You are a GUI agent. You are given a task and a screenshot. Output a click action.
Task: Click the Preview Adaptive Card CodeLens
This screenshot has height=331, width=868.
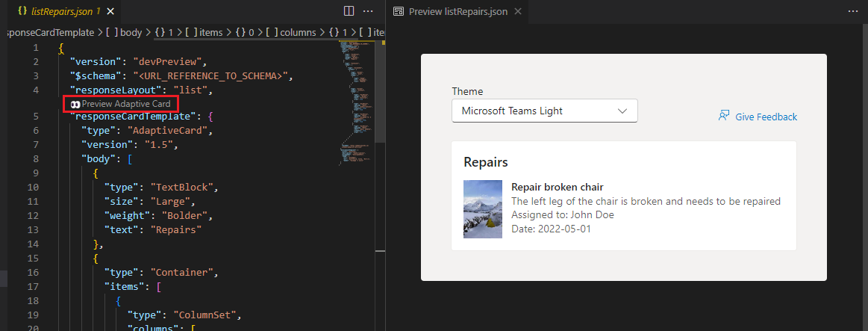point(121,104)
